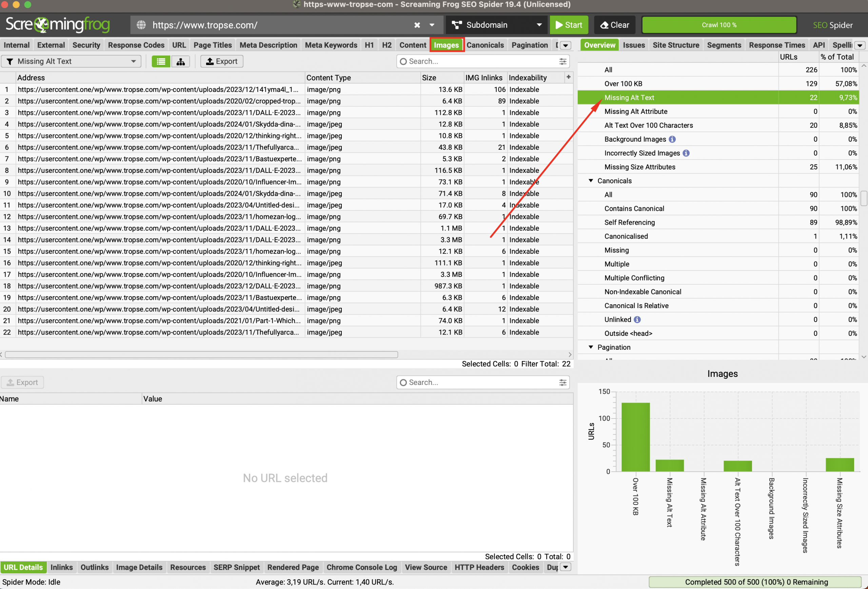Open top search filter options icon

tap(563, 61)
